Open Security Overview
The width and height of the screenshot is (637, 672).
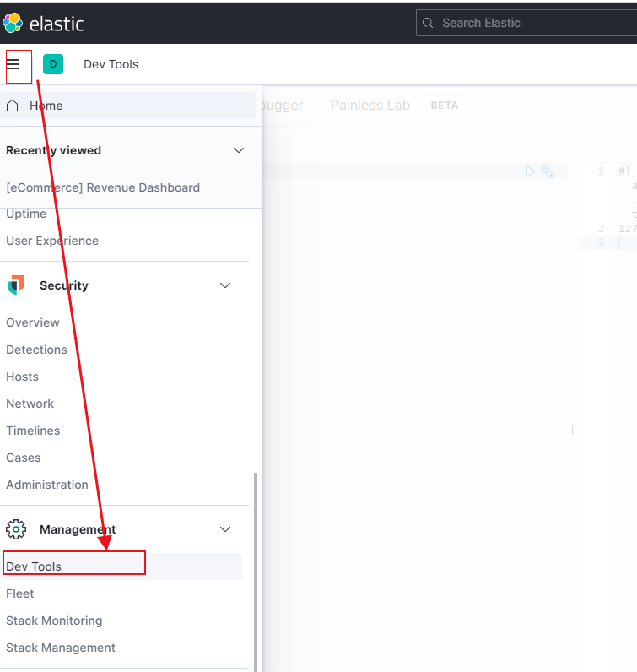(x=33, y=322)
